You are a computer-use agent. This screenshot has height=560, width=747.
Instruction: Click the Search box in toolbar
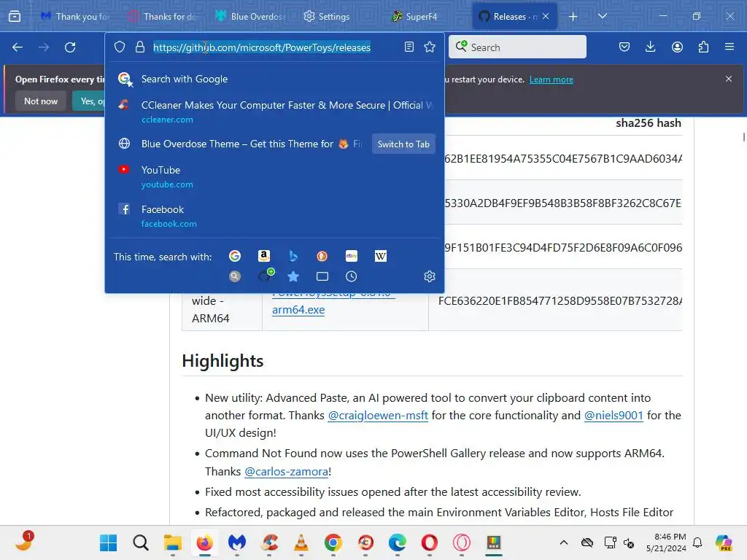coord(517,47)
